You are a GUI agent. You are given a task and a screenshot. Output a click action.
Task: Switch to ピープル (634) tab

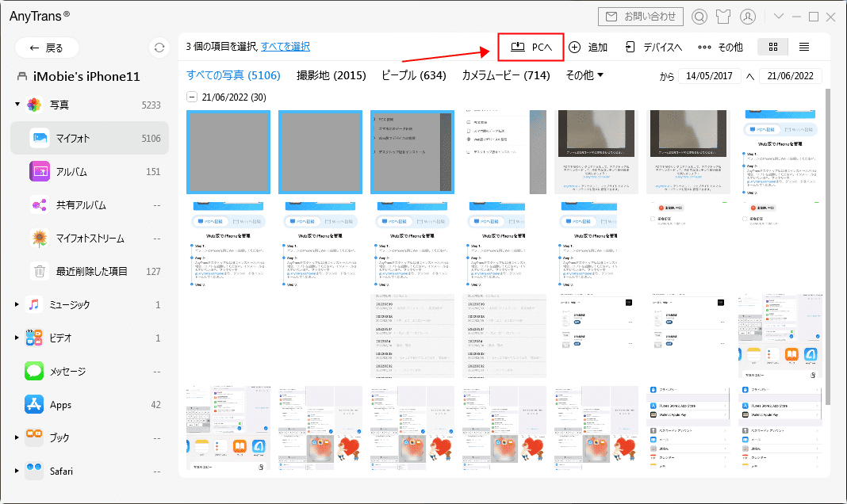coord(414,75)
